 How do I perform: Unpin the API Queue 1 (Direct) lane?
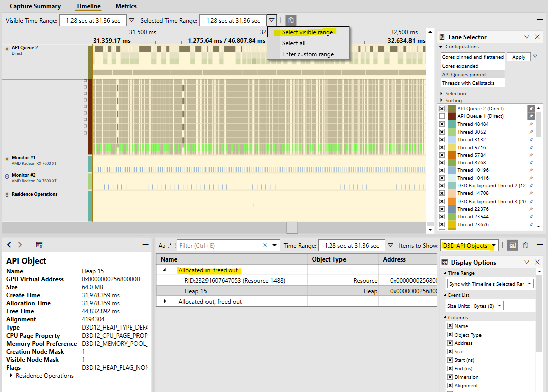click(x=531, y=116)
